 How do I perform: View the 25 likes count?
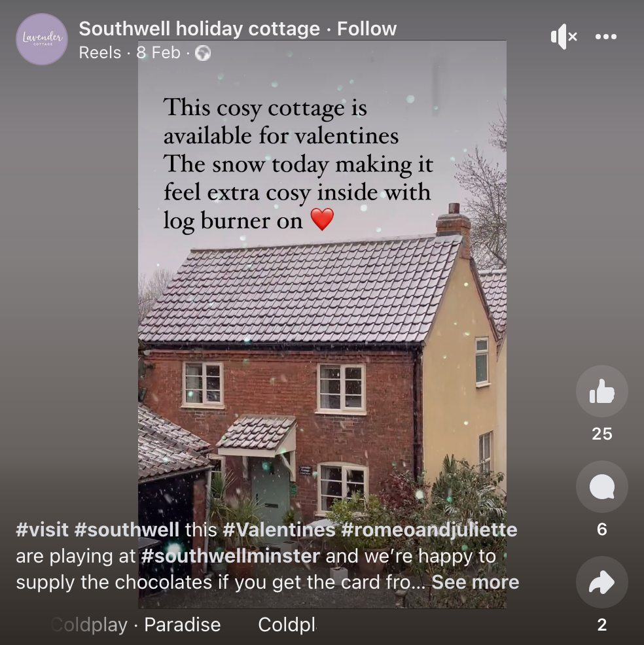coord(601,434)
